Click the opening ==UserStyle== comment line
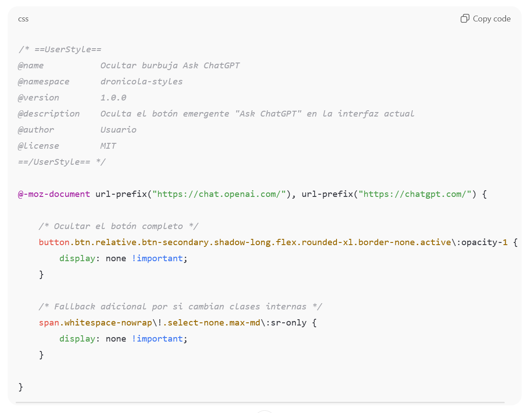The image size is (532, 413). pyautogui.click(x=60, y=50)
